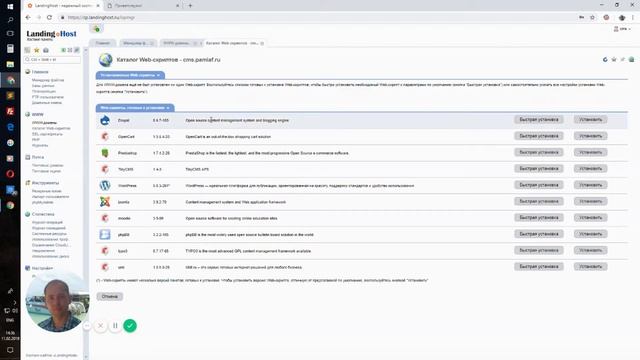The width and height of the screenshot is (640, 360).
Task: Open Каталог Web-скриптов in the sidebar
Action: coord(51,128)
